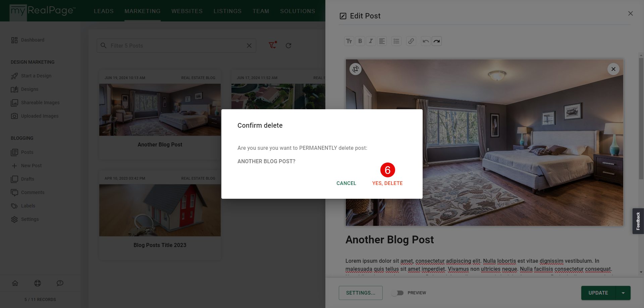
Task: Insert a hyperlink in post
Action: (411, 41)
